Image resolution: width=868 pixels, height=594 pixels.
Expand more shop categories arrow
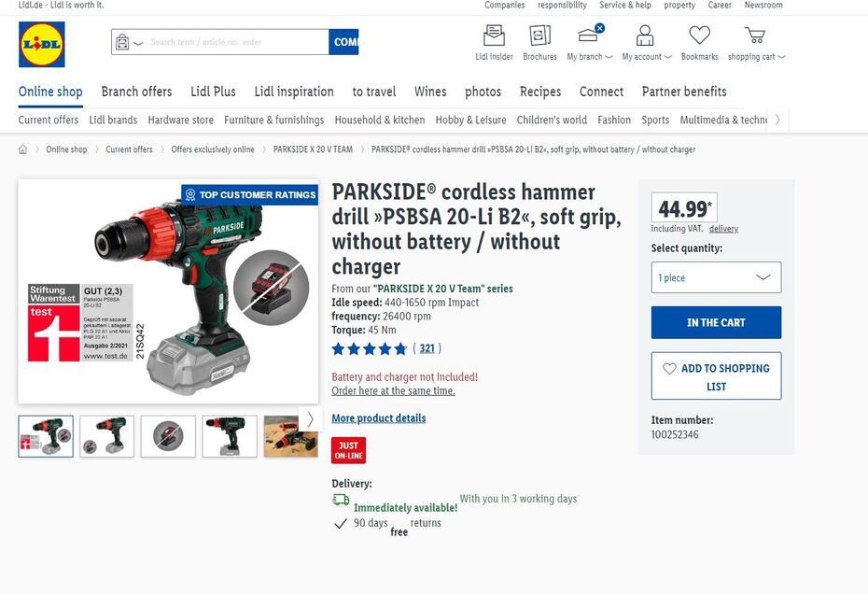click(x=777, y=120)
